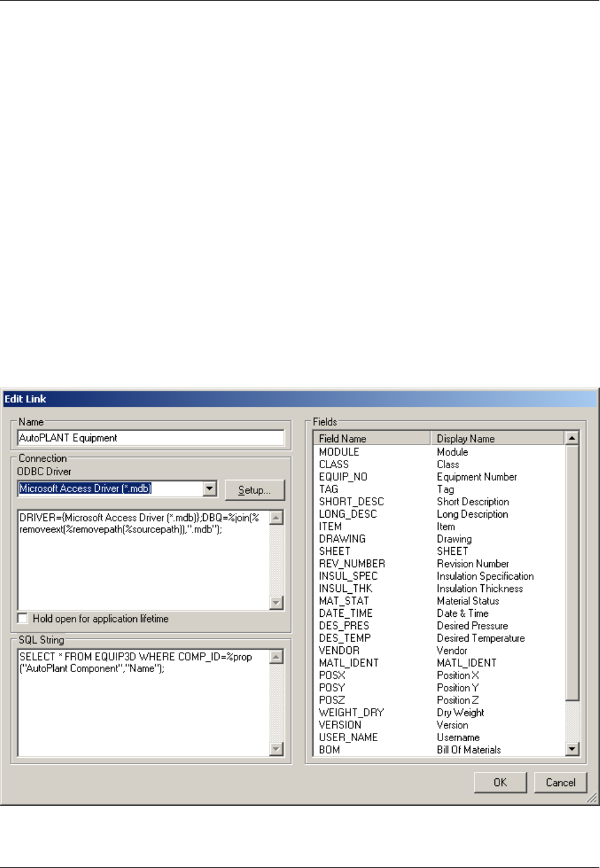The width and height of the screenshot is (600, 868).
Task: Click Fields list scroll down arrow
Action: pos(572,749)
